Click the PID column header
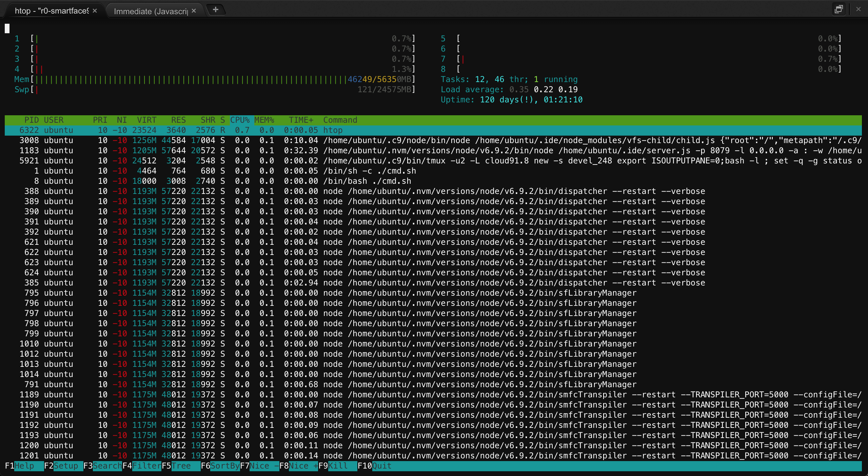The image size is (868, 476). [31, 120]
